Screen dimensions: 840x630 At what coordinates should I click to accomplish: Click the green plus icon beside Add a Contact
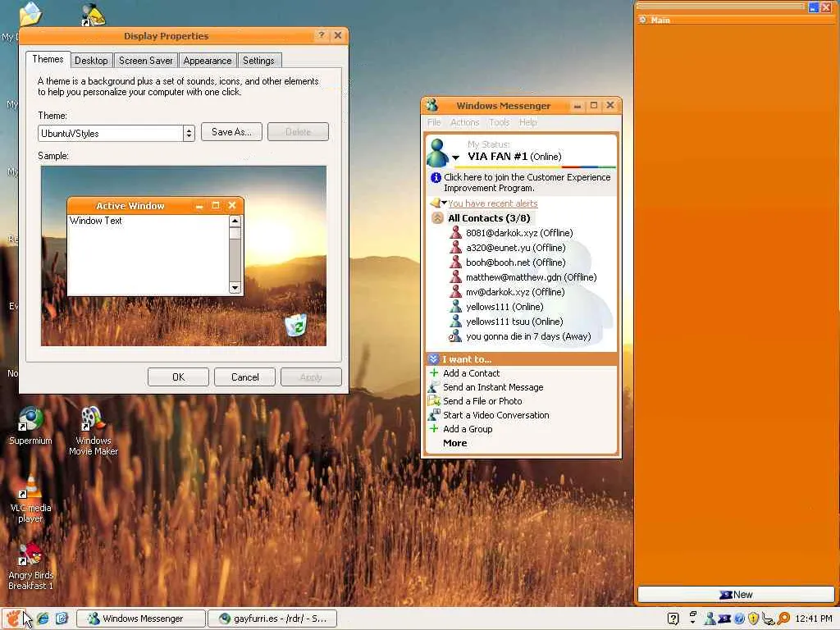pos(434,372)
